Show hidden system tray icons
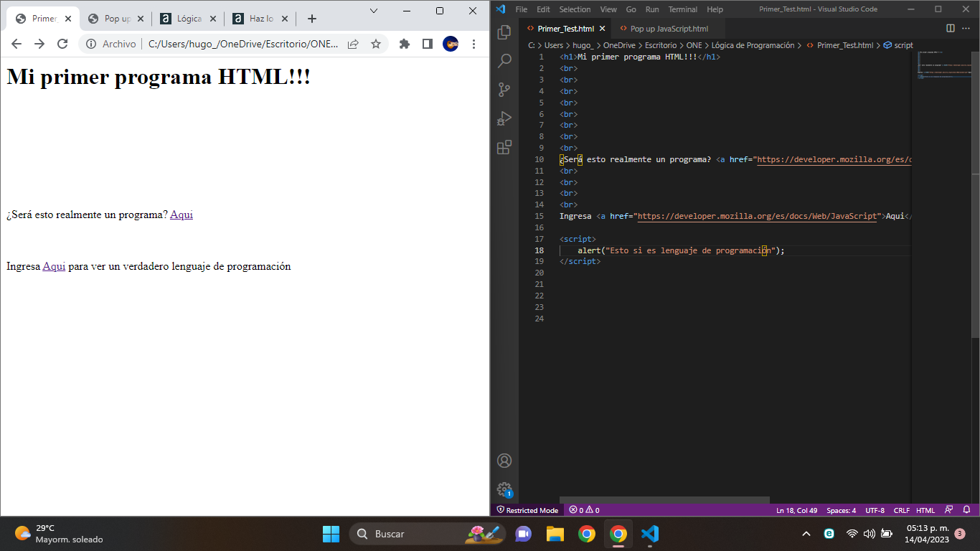This screenshot has width=980, height=551. pyautogui.click(x=806, y=534)
